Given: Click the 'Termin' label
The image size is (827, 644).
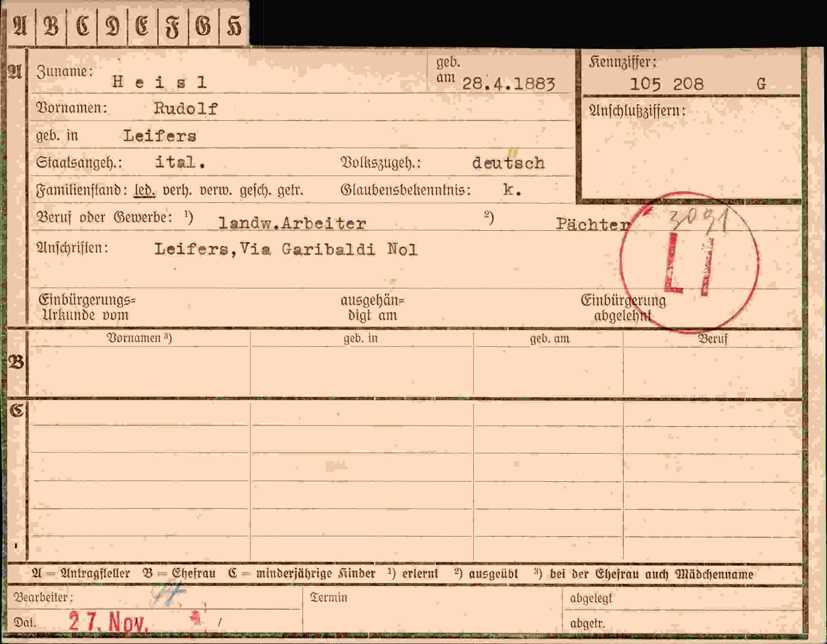Looking at the screenshot, I should tap(328, 597).
